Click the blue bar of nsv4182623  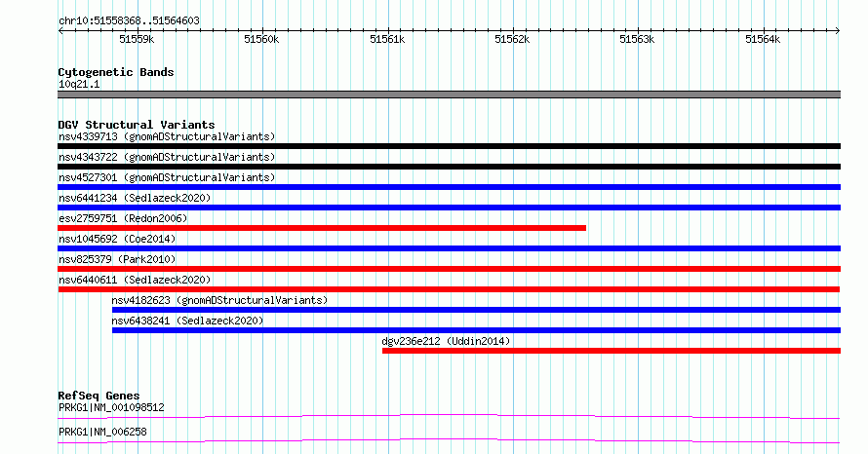click(476, 310)
